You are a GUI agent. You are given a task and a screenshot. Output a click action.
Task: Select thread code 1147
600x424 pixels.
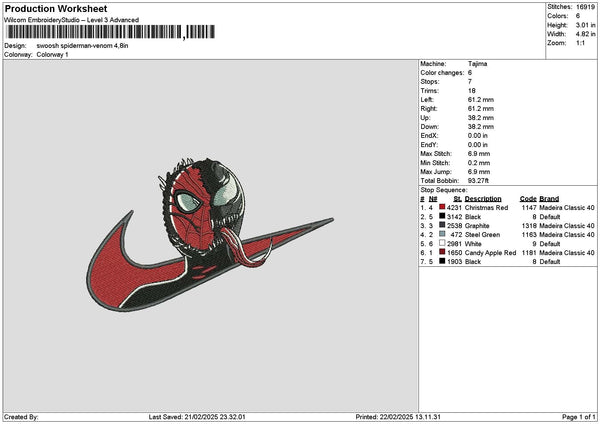coord(529,207)
